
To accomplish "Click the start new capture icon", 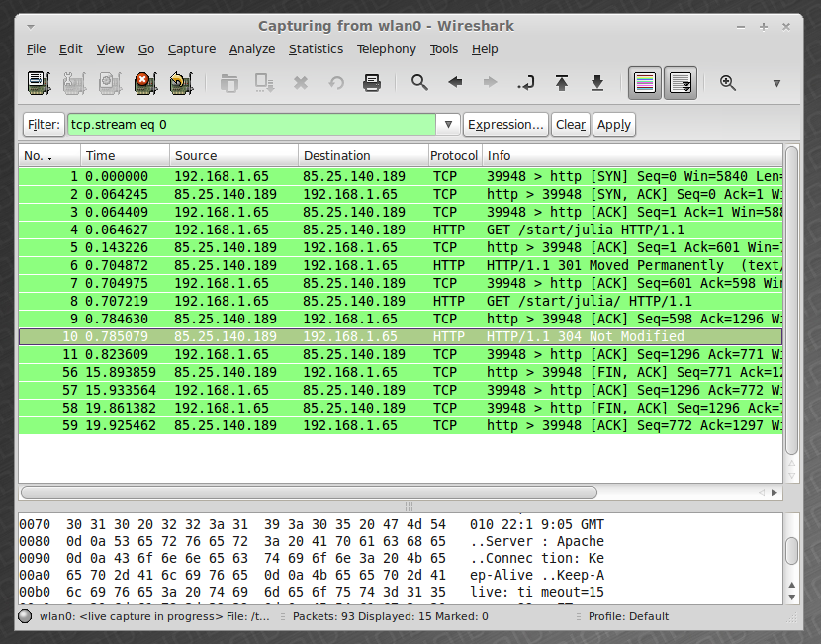I will [110, 83].
